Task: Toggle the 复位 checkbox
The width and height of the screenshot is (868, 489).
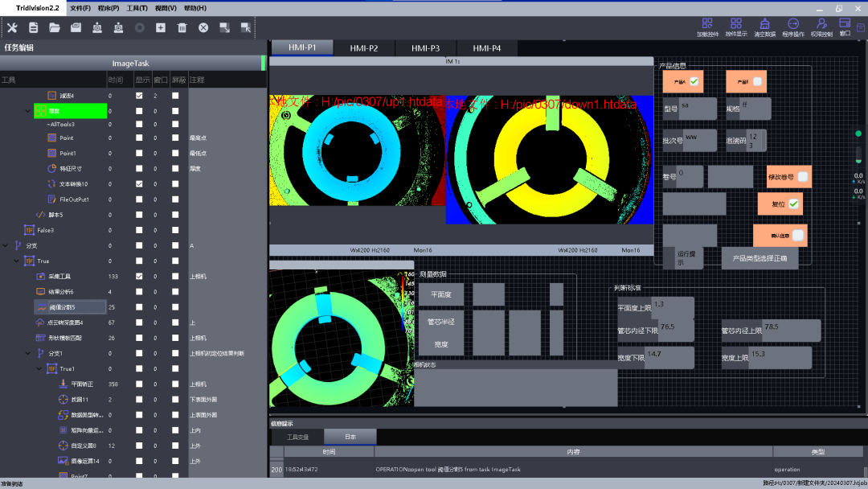Action: pos(794,204)
